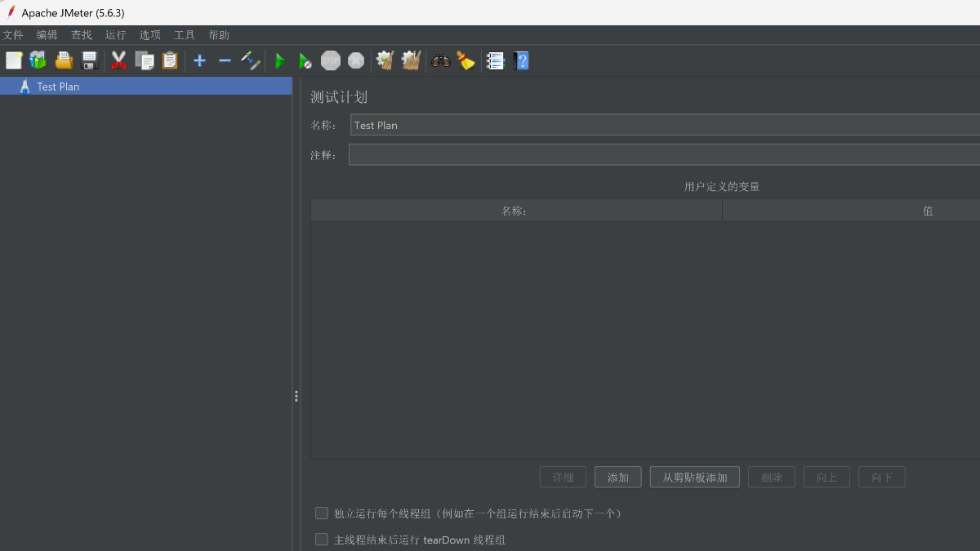
Task: Open the 查找 menu
Action: pyautogui.click(x=82, y=35)
